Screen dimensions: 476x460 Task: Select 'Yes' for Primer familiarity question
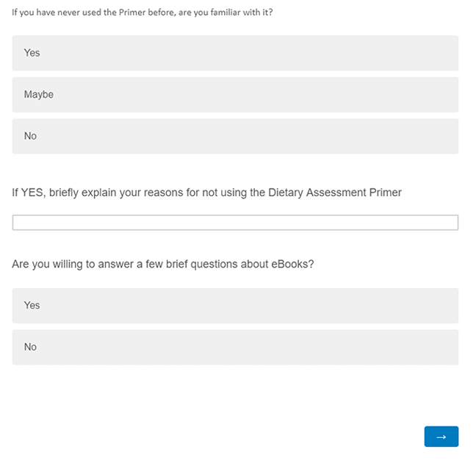point(235,53)
